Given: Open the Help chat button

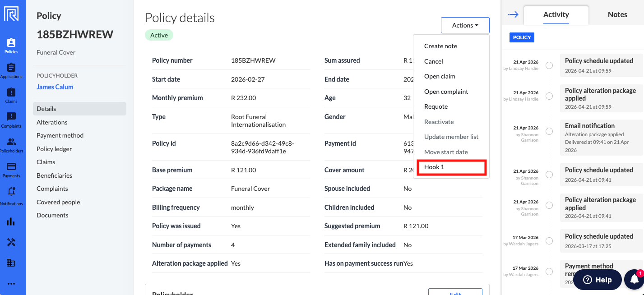Looking at the screenshot, I should 597,280.
